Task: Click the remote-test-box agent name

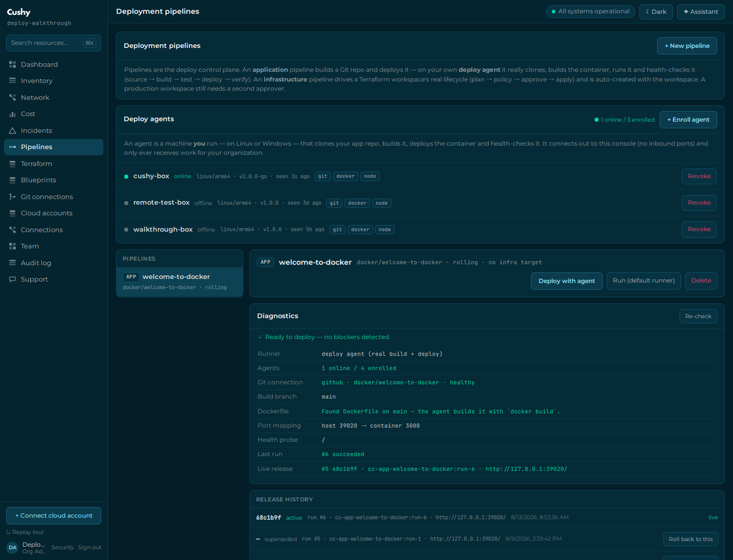Action: pos(161,203)
